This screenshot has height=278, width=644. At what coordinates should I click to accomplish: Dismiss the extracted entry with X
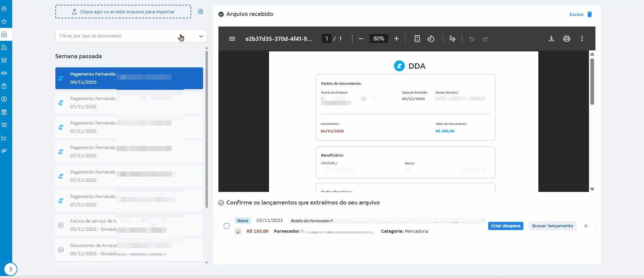(586, 226)
